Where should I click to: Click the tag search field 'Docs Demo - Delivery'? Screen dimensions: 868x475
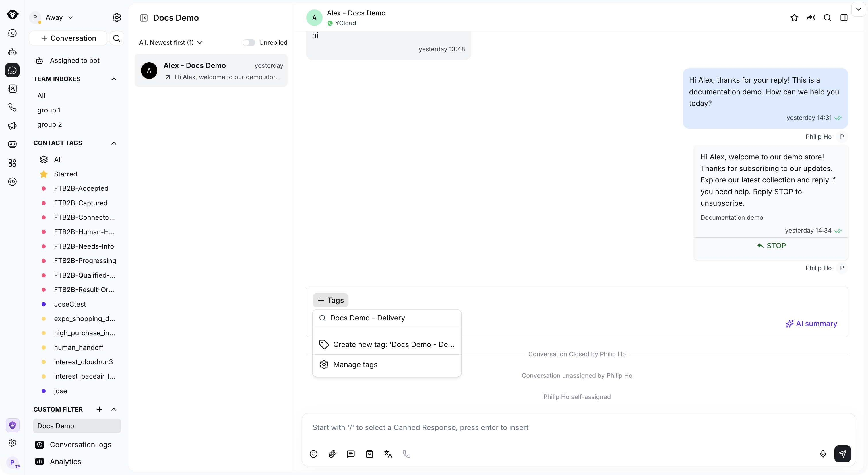[387, 318]
